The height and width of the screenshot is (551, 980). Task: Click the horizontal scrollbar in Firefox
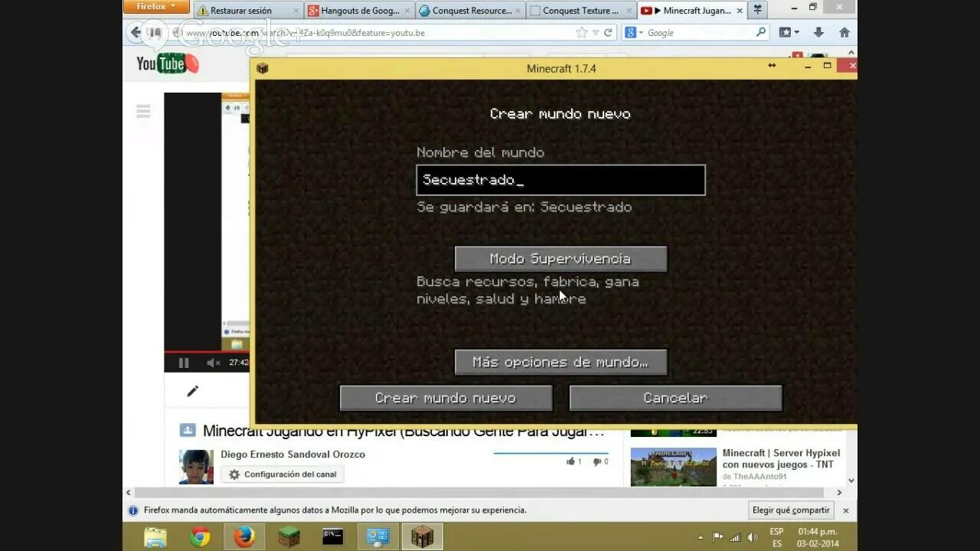coord(480,493)
